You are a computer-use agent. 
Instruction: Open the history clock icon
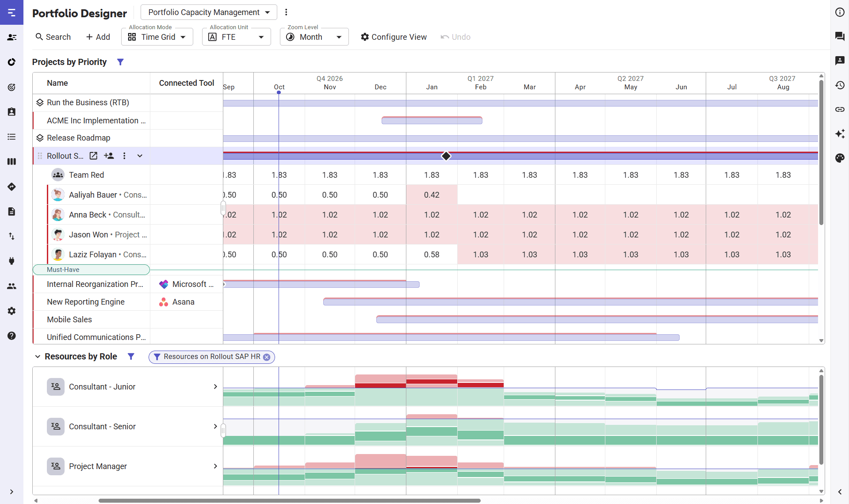click(x=840, y=85)
